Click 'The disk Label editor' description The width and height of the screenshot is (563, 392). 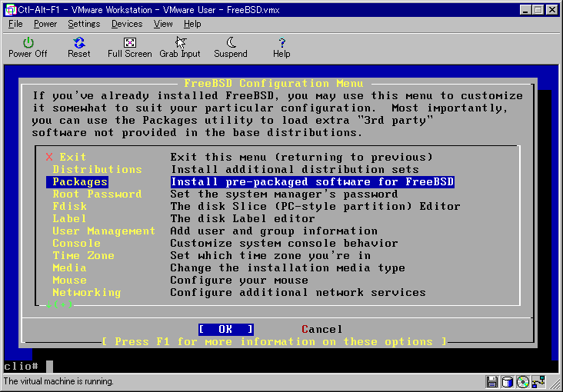pos(243,218)
